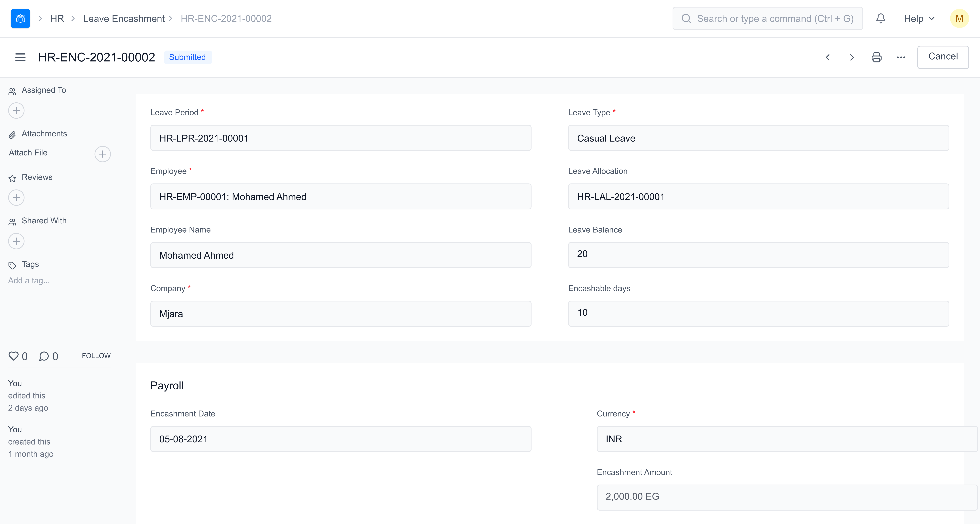Open the notifications bell
The width and height of the screenshot is (980, 524).
tap(880, 18)
